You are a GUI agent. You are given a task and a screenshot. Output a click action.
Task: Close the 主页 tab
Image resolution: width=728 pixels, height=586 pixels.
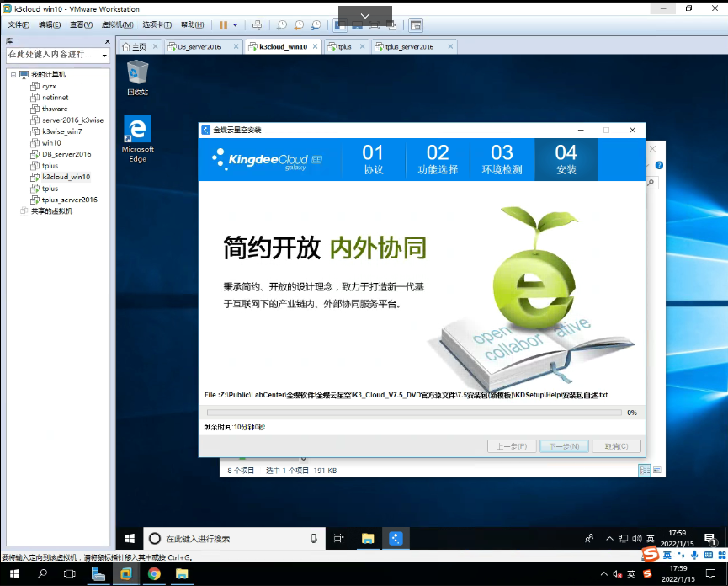[x=155, y=46]
